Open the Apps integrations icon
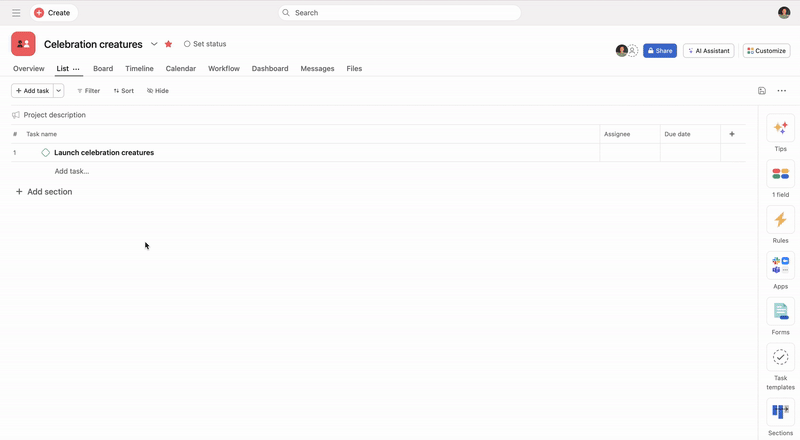 (x=780, y=266)
